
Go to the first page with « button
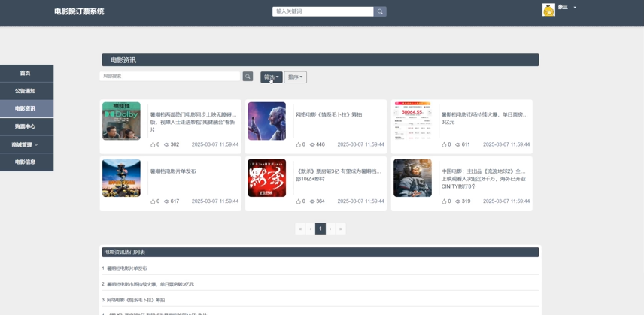pos(300,229)
